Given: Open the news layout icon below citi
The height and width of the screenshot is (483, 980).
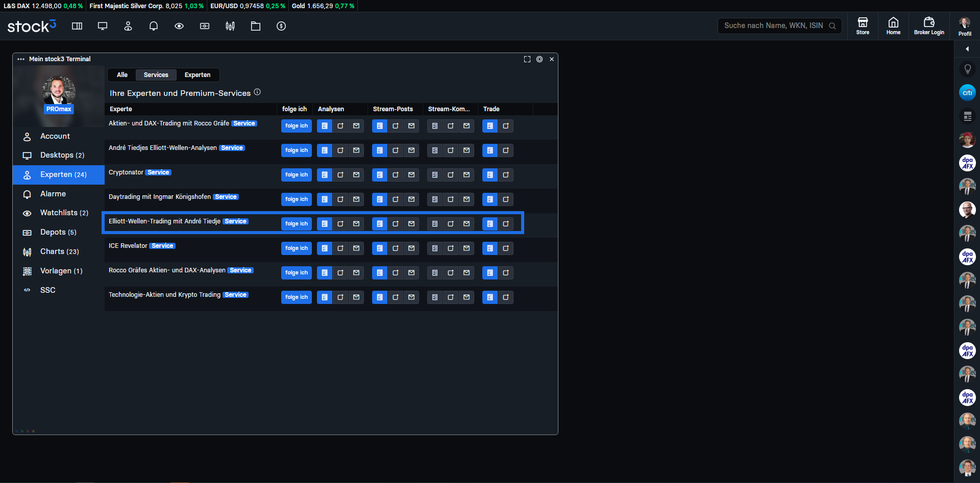Looking at the screenshot, I should coord(967,116).
